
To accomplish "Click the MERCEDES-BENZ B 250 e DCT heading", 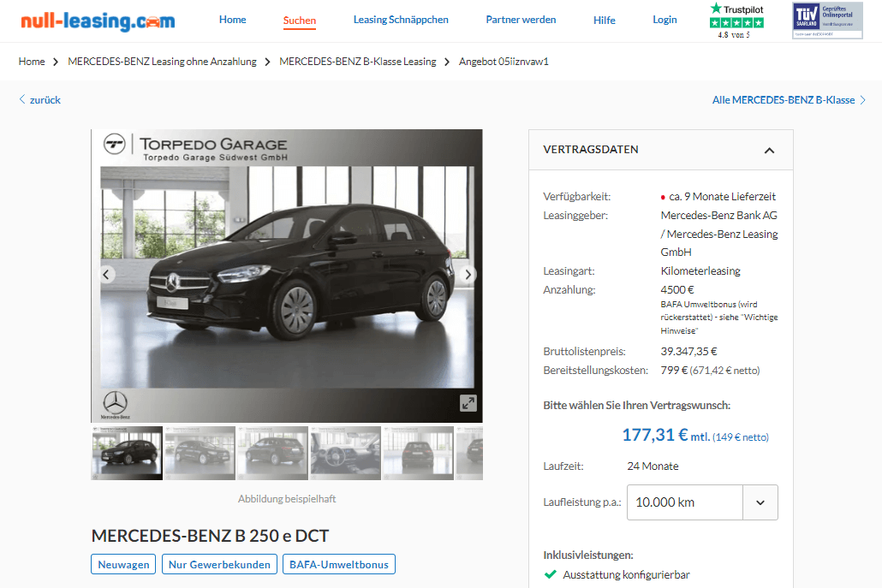I will click(210, 536).
